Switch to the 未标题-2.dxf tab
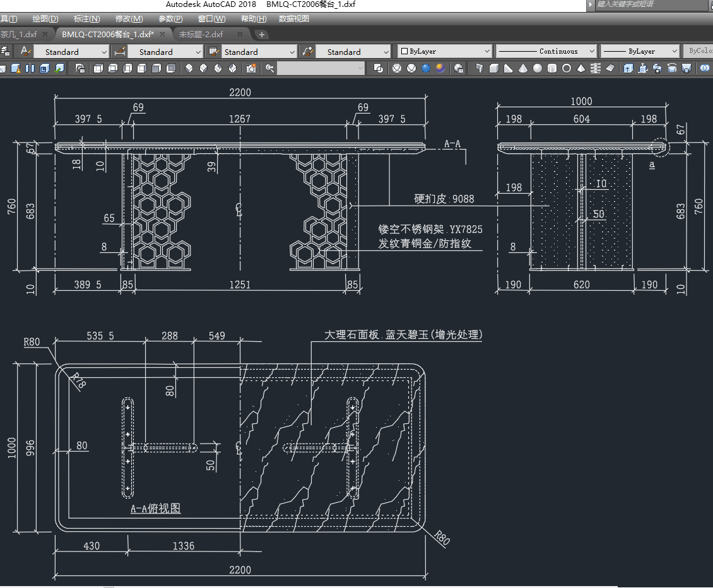713x588 pixels. click(201, 34)
